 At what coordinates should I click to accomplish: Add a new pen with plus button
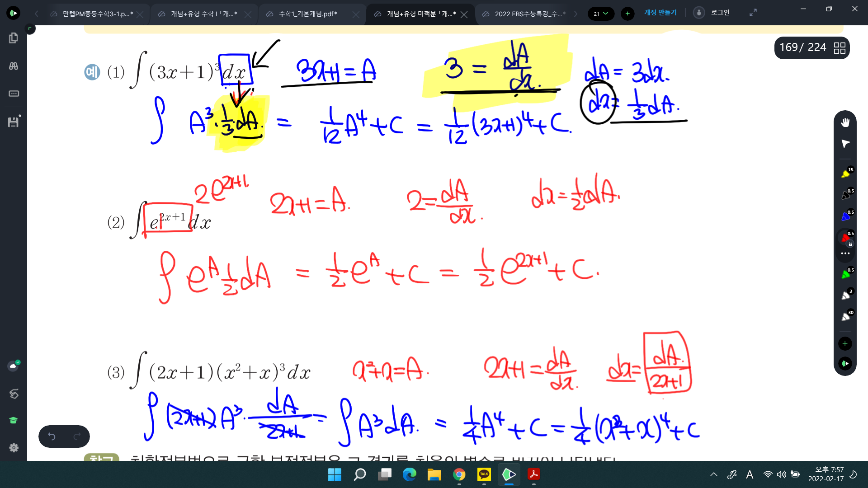[x=845, y=344]
